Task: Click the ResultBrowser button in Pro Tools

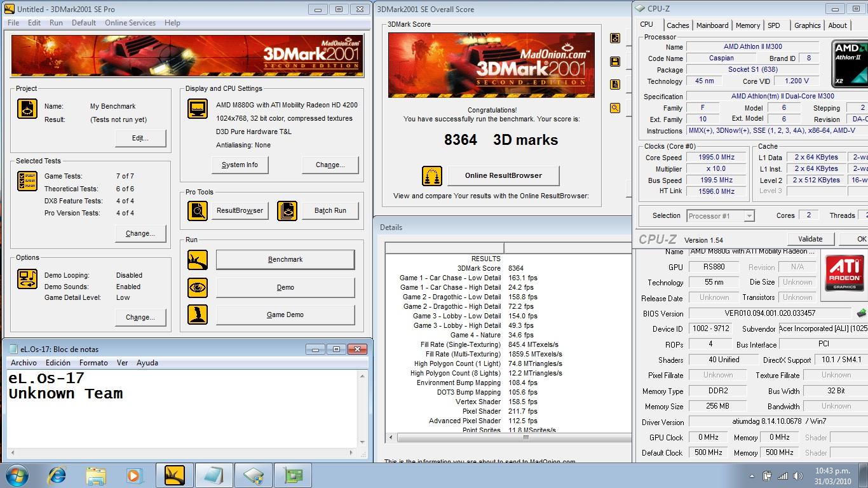Action: (240, 210)
